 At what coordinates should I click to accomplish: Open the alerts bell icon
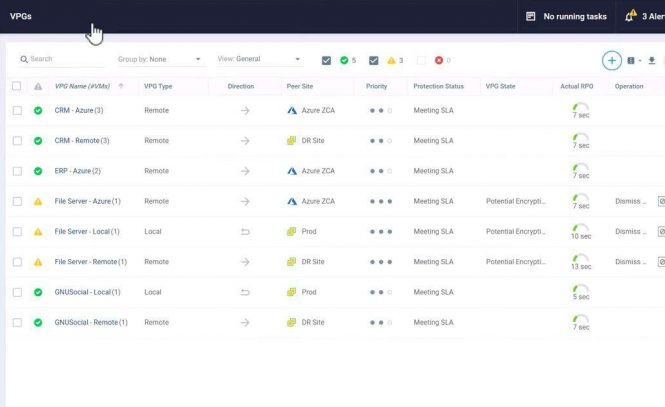(630, 16)
